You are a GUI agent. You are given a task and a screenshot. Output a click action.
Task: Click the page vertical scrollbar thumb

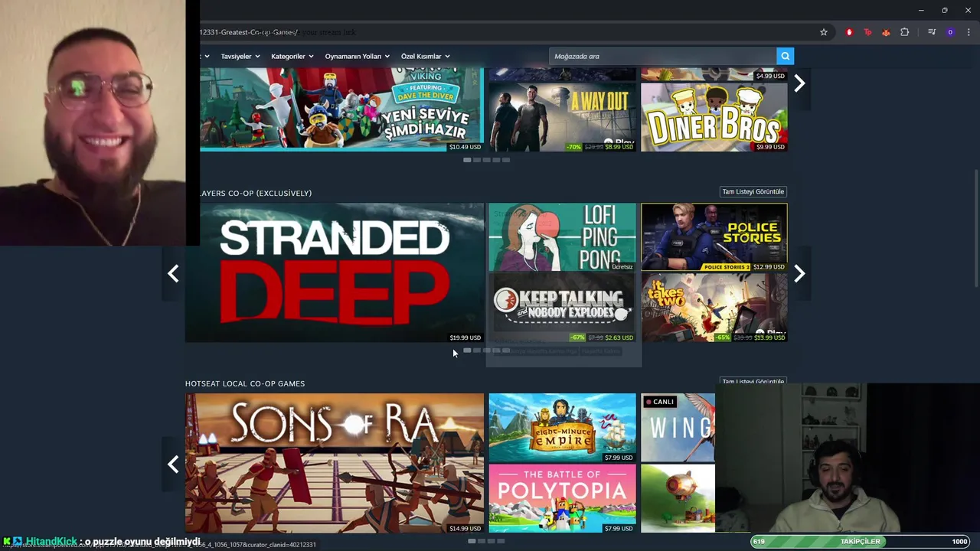(x=975, y=228)
